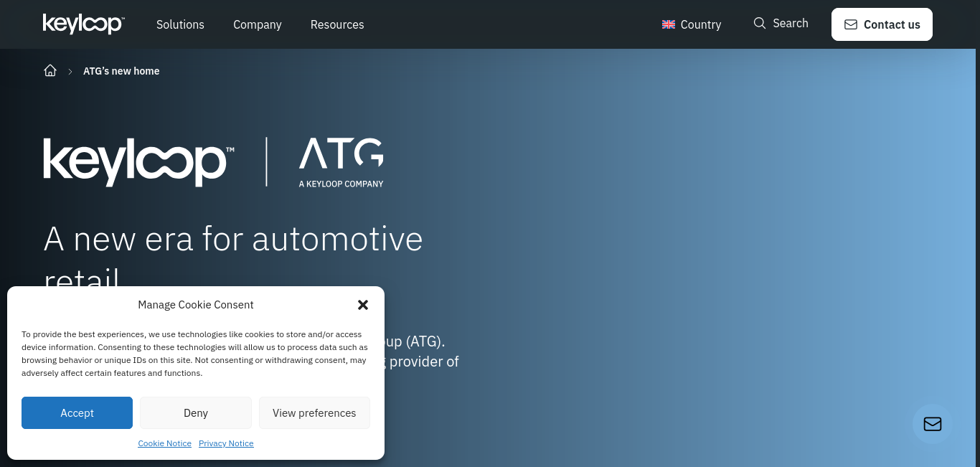Open the Resources menu
Screen dimensions: 980x467
tap(337, 24)
